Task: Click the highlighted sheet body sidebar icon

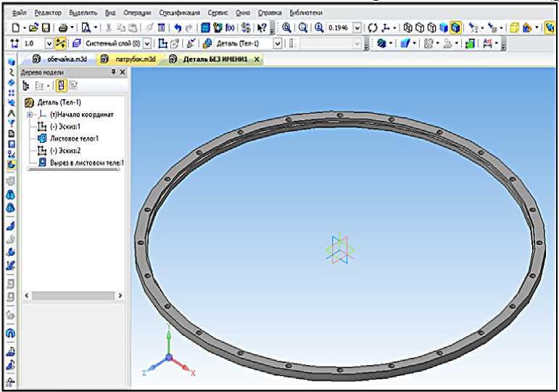Action: [x=11, y=164]
